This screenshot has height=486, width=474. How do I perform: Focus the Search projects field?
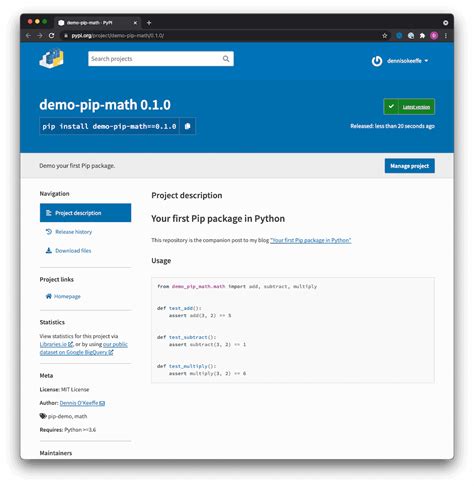[161, 59]
